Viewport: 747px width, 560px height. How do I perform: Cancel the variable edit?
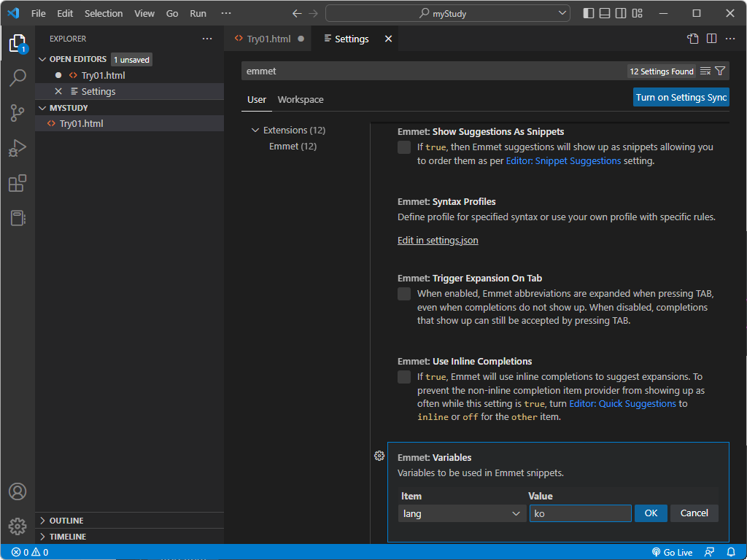(x=694, y=513)
